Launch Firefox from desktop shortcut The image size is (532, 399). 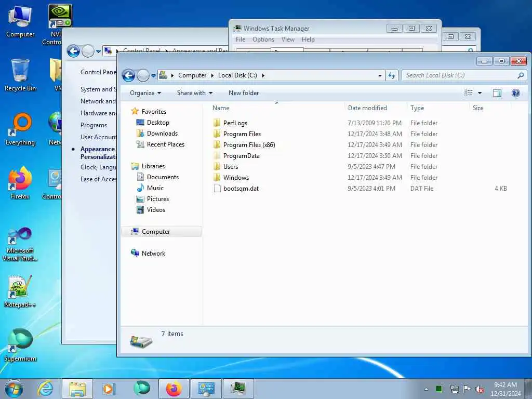[x=20, y=183]
